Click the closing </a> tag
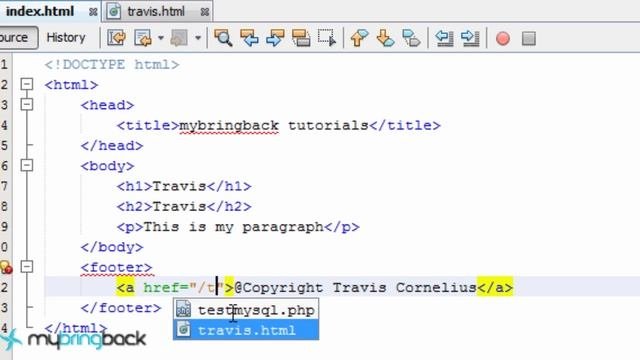640x360 pixels. point(495,288)
